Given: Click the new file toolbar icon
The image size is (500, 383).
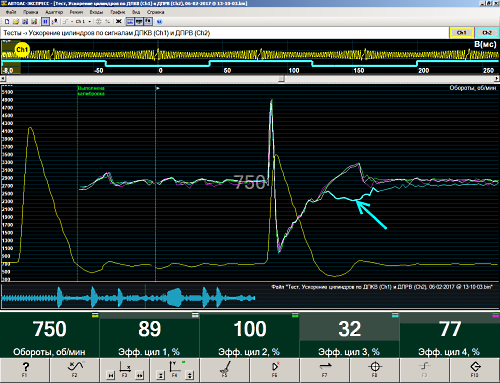Looking at the screenshot, I should pos(7,22).
